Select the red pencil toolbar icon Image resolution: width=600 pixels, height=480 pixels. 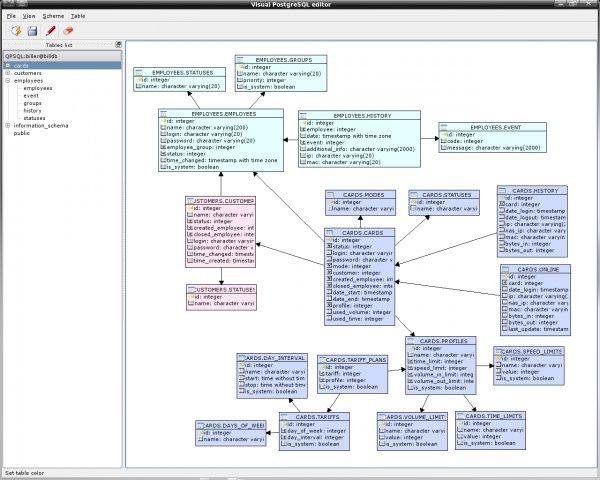(49, 31)
